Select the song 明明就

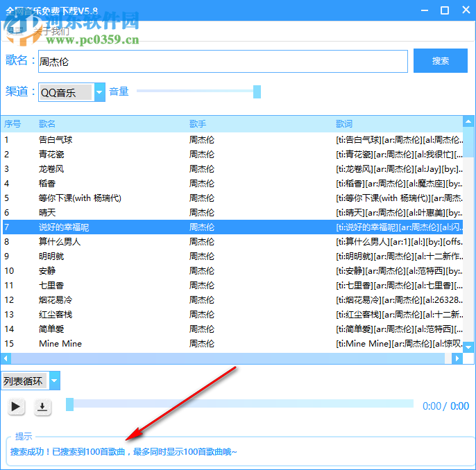pyautogui.click(x=232, y=256)
